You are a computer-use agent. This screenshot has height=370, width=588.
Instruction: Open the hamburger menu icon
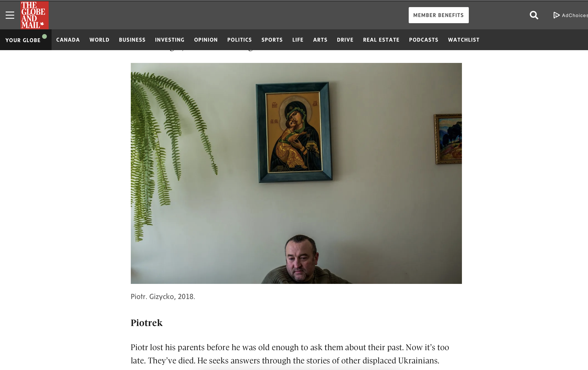tap(10, 15)
